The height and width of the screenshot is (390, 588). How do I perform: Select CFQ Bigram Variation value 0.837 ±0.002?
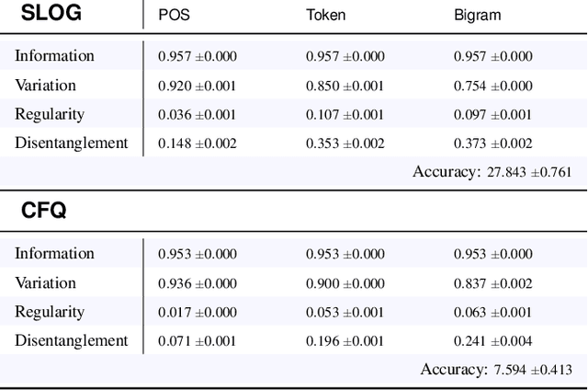[x=493, y=283]
